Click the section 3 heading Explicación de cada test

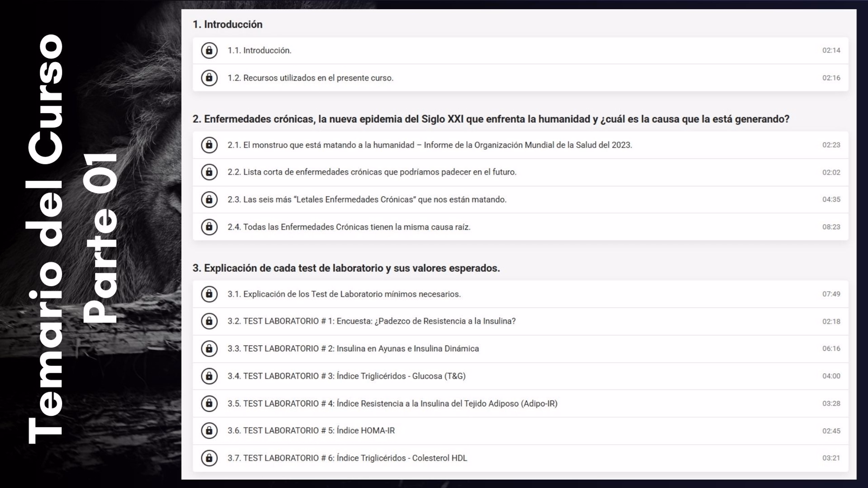pyautogui.click(x=346, y=268)
